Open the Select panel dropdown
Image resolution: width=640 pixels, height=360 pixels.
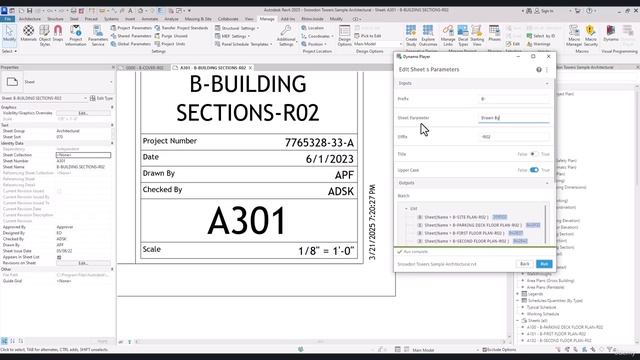point(9,51)
